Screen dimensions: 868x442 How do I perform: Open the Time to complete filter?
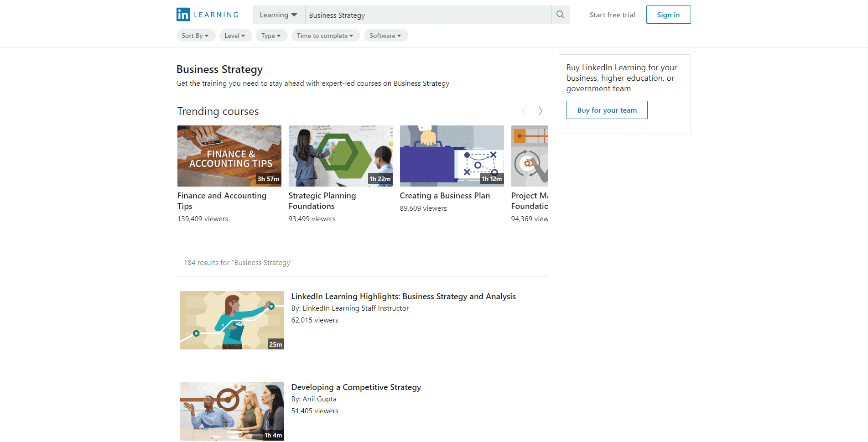326,36
